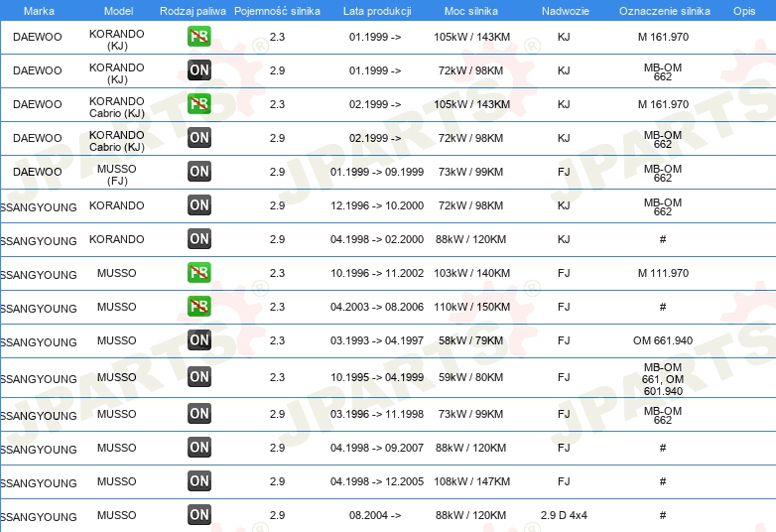Click ON diesel icon for KORANDO Cabrio (KJ) 2.9
Viewport: 776px width, 532px height.
pyautogui.click(x=198, y=138)
